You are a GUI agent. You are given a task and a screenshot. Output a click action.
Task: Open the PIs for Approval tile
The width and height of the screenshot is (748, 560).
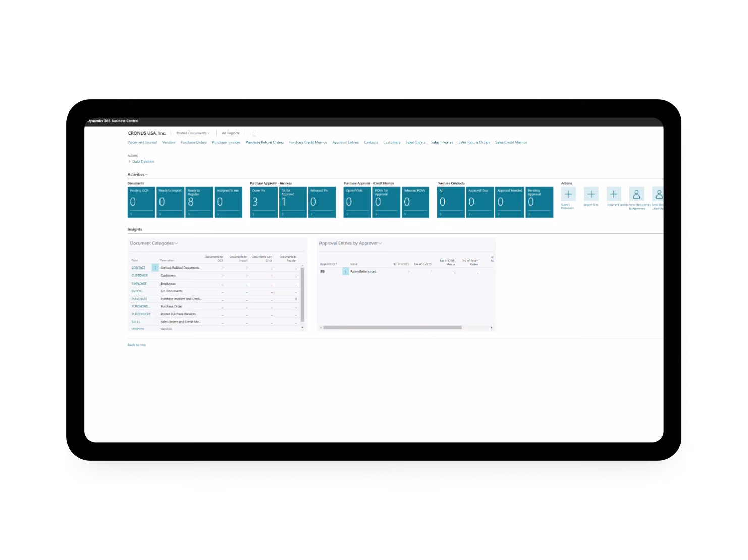tap(293, 202)
